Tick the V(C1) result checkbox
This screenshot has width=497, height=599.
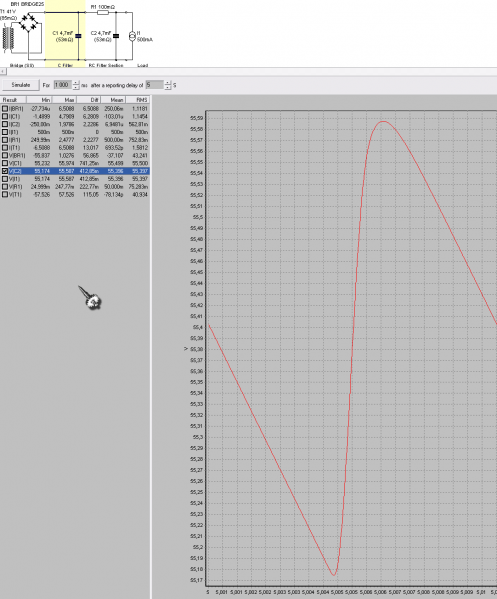click(5, 163)
